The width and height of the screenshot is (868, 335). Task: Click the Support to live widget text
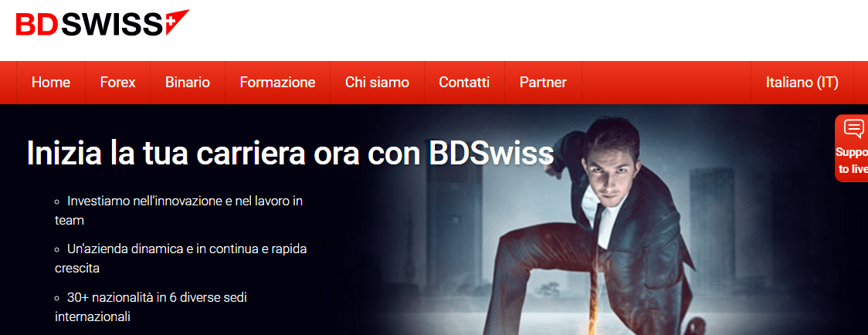(x=851, y=161)
